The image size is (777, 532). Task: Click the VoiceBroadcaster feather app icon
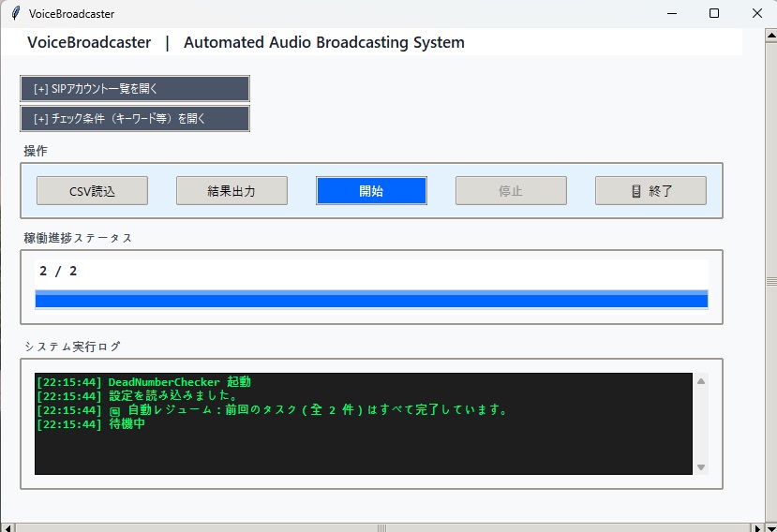coord(16,13)
